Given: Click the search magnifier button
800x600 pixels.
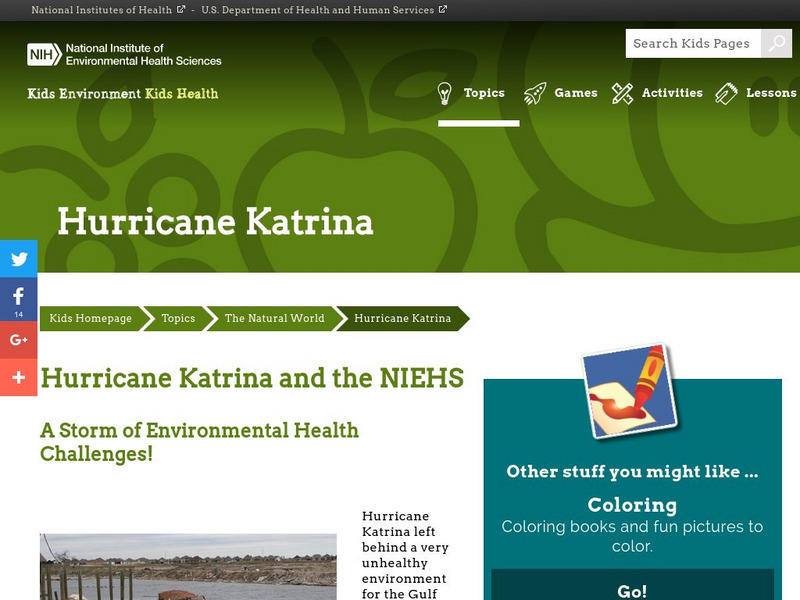Looking at the screenshot, I should click(776, 43).
